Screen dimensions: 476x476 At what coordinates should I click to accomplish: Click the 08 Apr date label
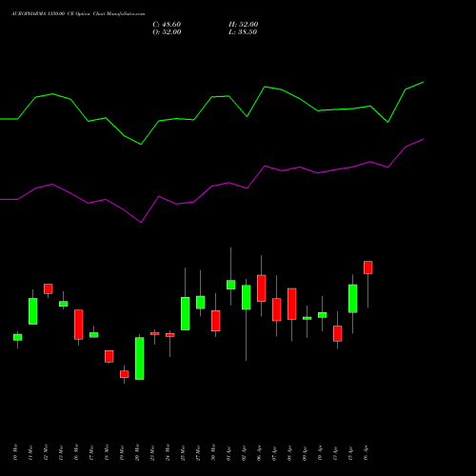[289, 453]
